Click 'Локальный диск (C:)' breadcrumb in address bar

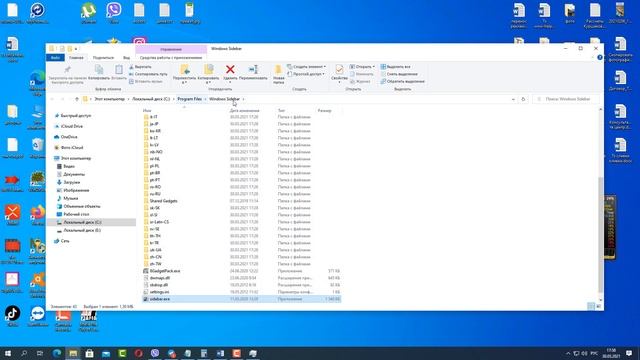click(x=151, y=99)
